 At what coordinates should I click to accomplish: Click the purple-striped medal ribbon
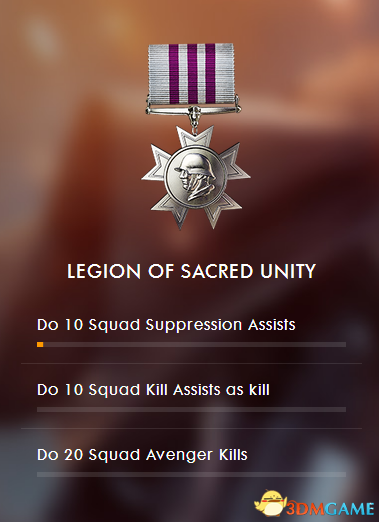tap(191, 73)
